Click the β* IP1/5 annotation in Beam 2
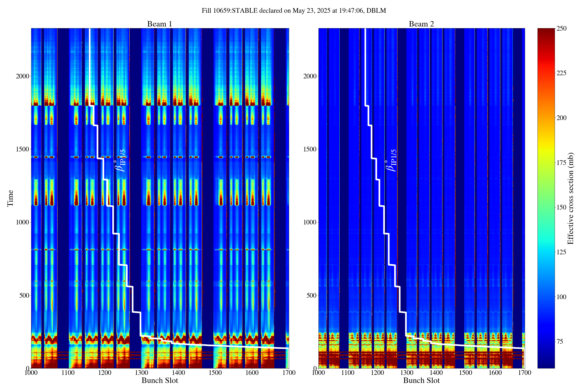 click(x=391, y=160)
